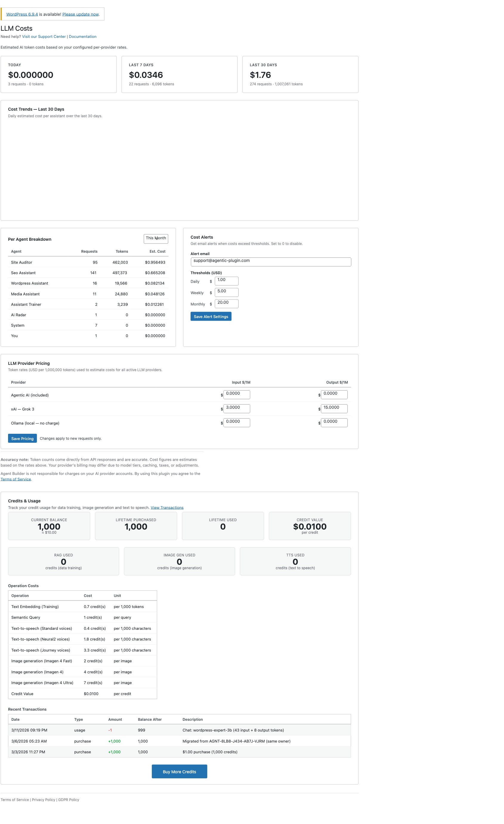Open the GDPR Policy footer link
The width and height of the screenshot is (504, 824).
[x=68, y=800]
